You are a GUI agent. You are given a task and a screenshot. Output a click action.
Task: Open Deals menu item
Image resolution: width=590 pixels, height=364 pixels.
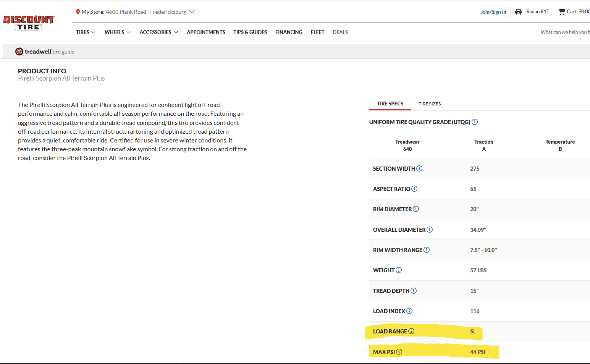coord(340,32)
